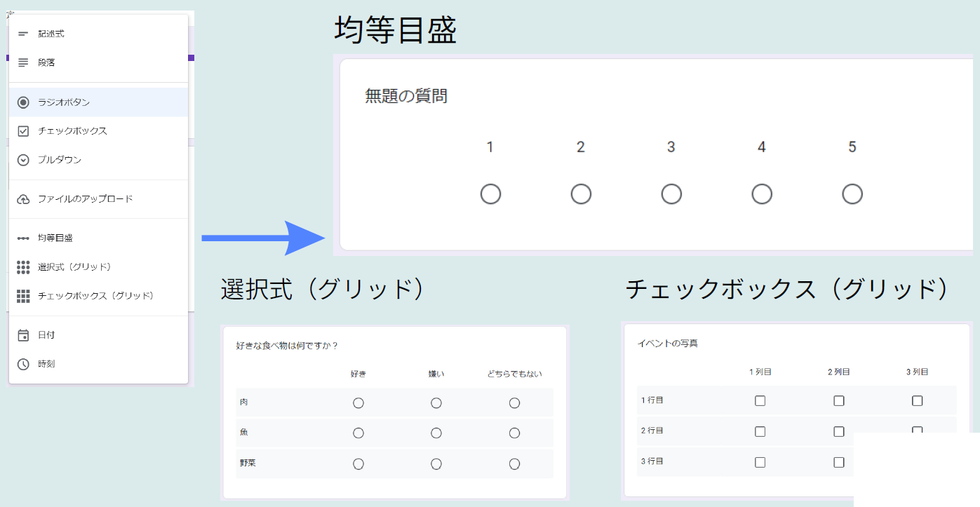Select 嫌い for 魚 in the grid
Image resolution: width=980 pixels, height=507 pixels.
tap(436, 433)
